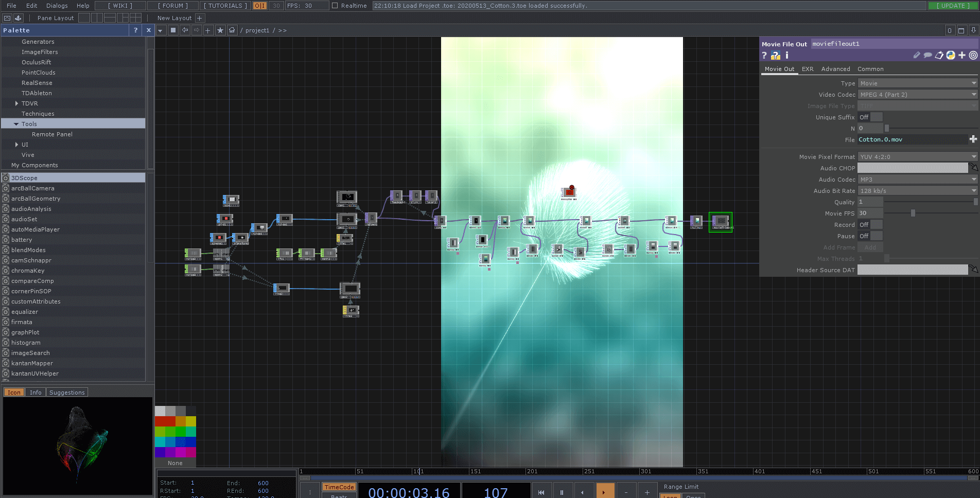Viewport: 980px width, 498px height.
Task: Expand the UI palette folder
Action: 16,145
